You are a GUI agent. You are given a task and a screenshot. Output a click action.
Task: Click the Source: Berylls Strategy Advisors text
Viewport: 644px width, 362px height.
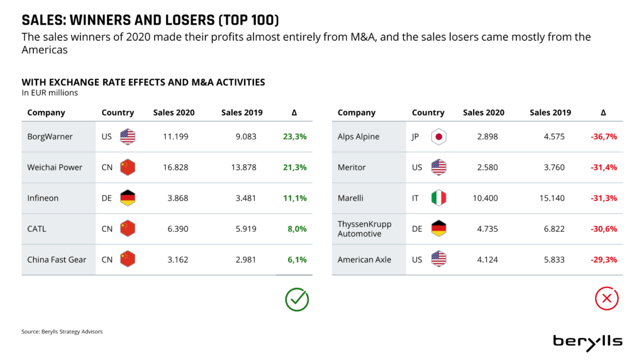[x=62, y=331]
